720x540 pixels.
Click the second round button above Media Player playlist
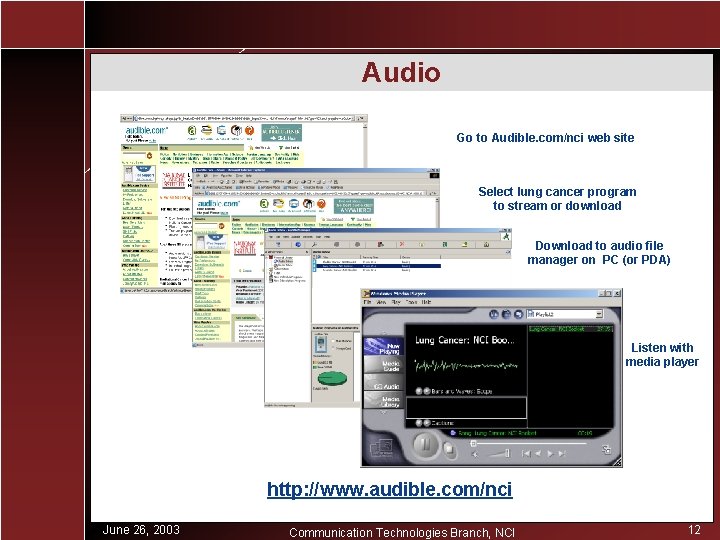pyautogui.click(x=506, y=314)
